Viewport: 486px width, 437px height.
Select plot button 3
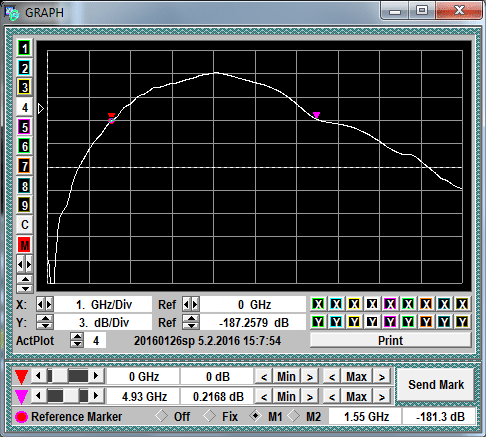tap(24, 88)
